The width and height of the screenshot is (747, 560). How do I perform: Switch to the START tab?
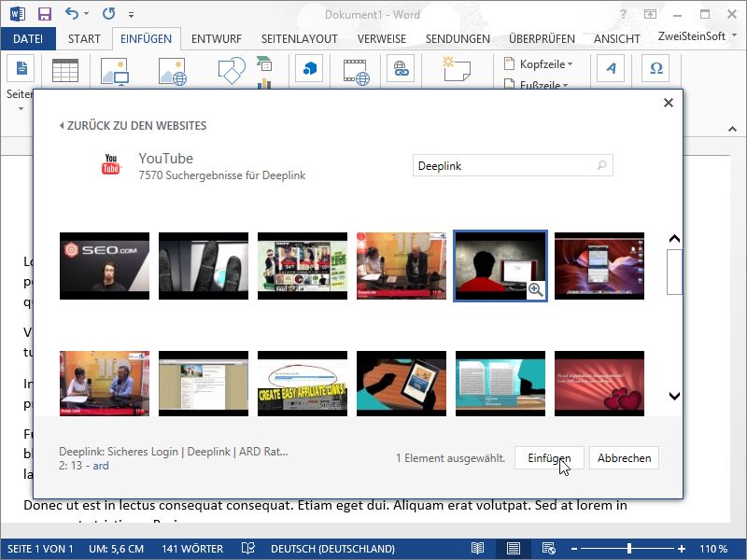tap(84, 38)
